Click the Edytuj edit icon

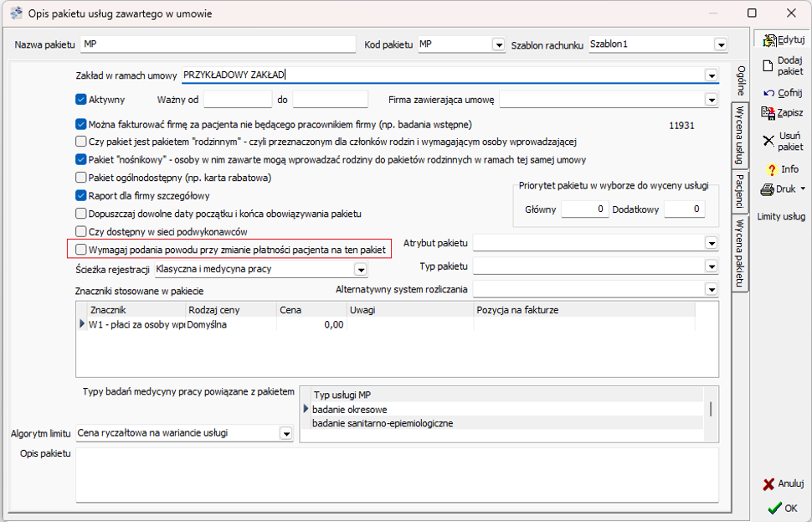769,40
